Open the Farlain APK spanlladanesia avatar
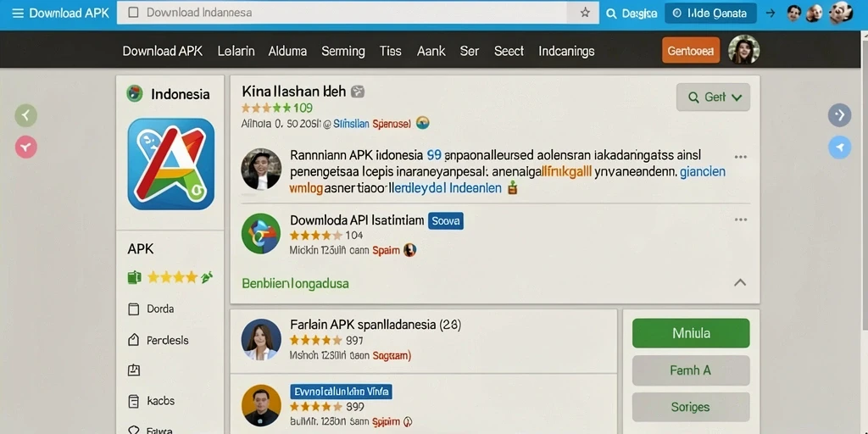 coord(261,339)
